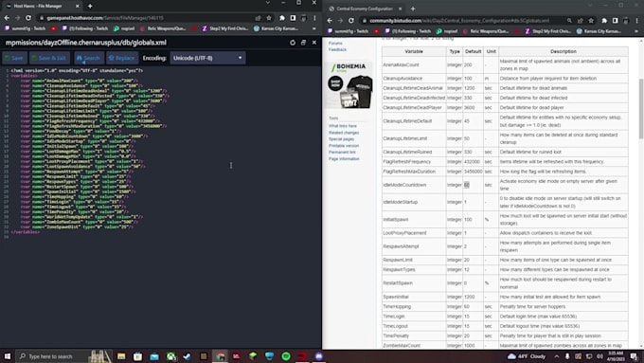
Task: Open Following - Twitch bookmark in left browser
Action: coord(85,28)
